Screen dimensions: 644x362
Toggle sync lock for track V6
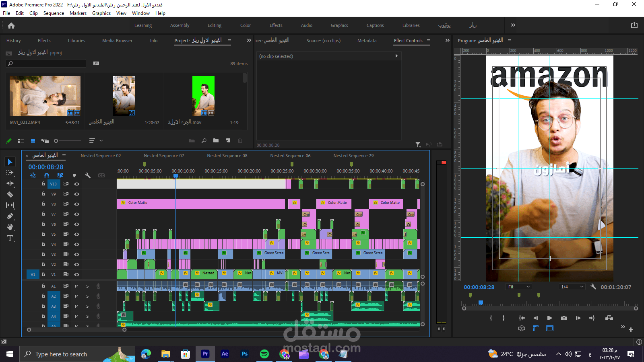66,224
